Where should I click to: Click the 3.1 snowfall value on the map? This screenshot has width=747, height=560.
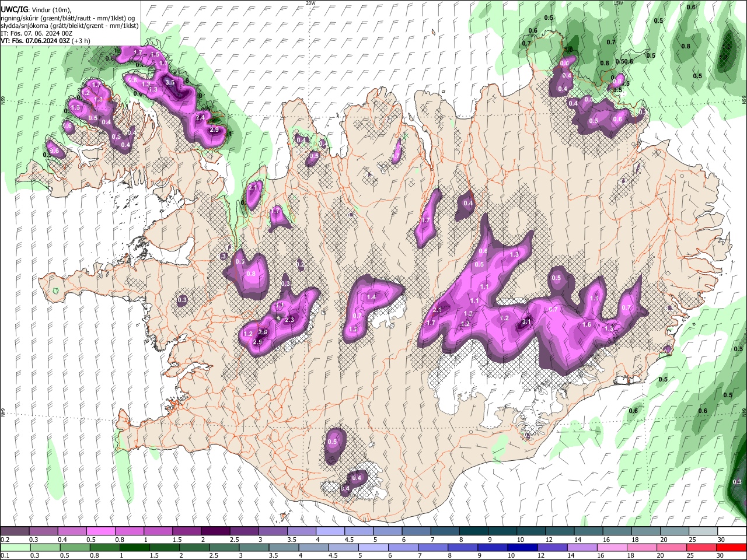coord(526,321)
